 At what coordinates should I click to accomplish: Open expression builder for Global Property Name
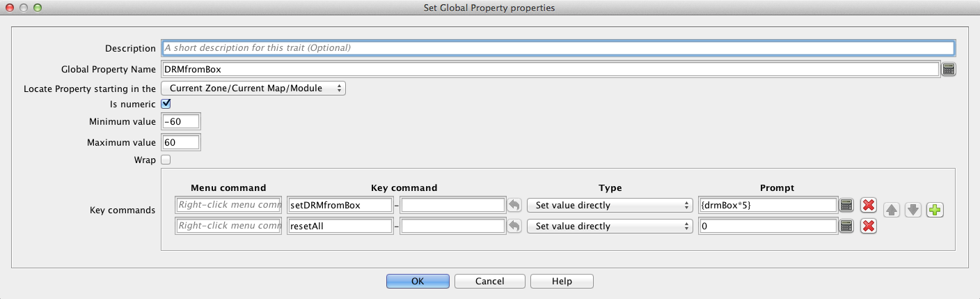click(x=948, y=69)
